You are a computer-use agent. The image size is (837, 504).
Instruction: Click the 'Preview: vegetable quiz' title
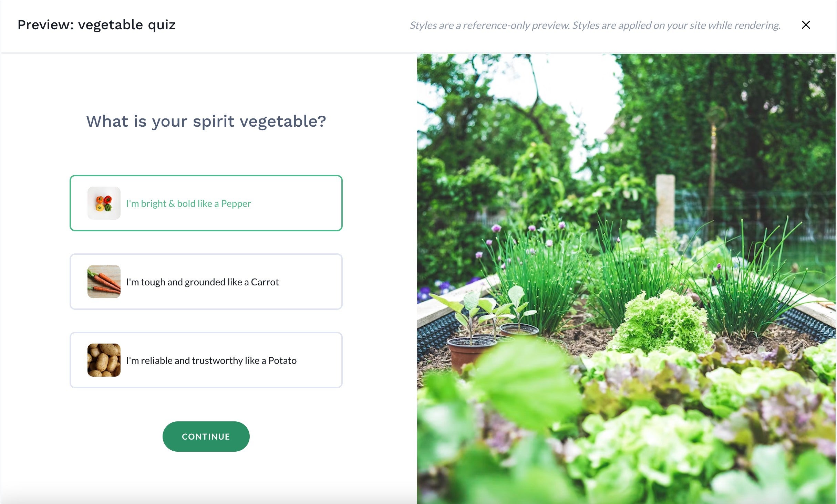click(x=96, y=25)
